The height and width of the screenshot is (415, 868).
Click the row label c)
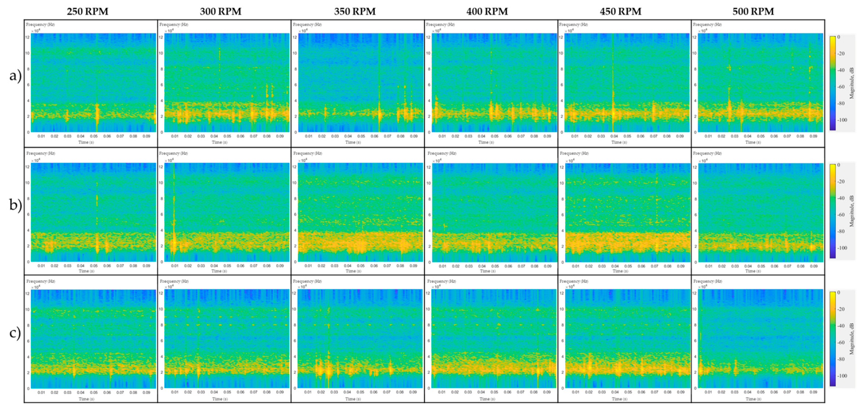click(15, 333)
